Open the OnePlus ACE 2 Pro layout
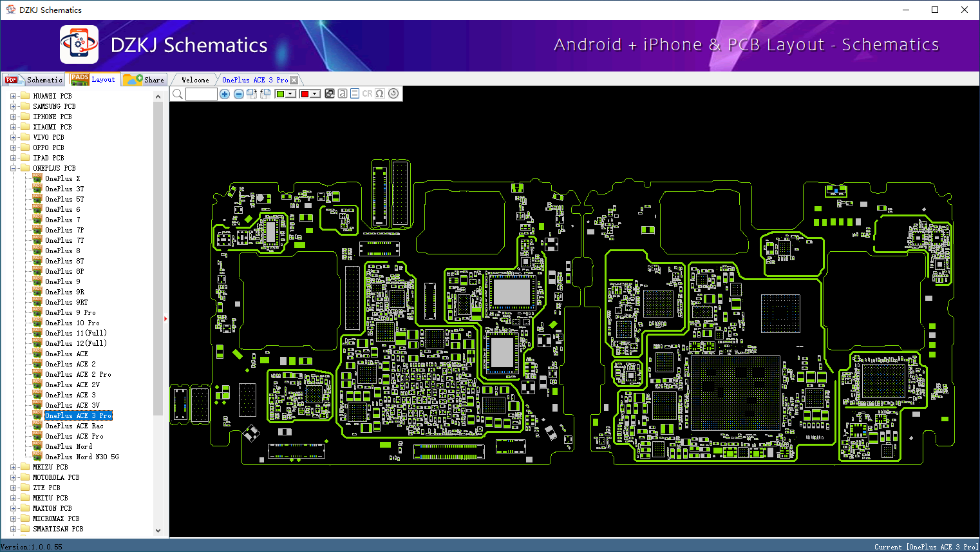Screen dimensions: 980x552 pyautogui.click(x=78, y=374)
